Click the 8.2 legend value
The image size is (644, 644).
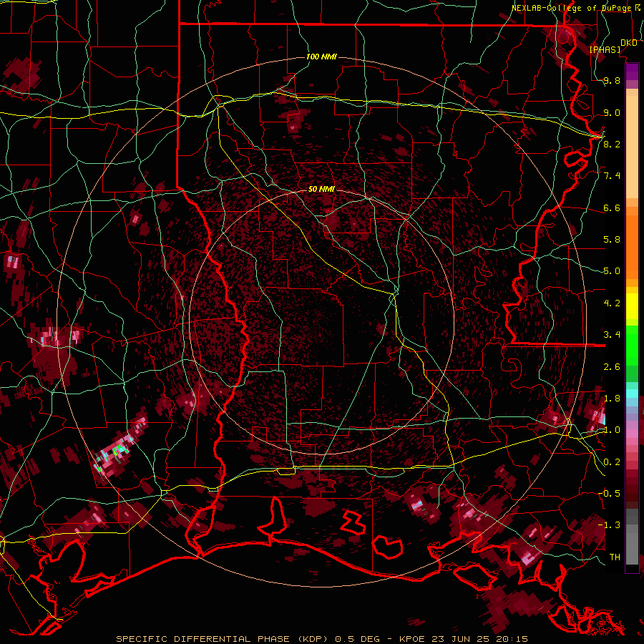(x=612, y=144)
